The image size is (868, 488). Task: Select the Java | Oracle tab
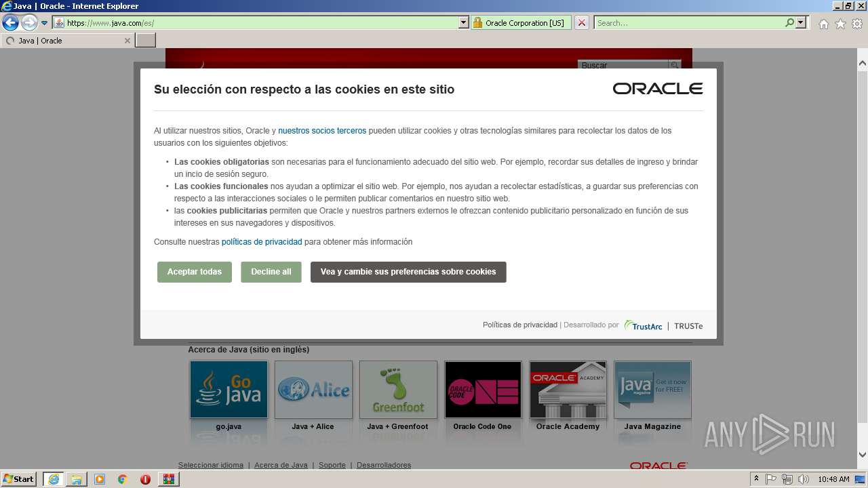tap(68, 41)
